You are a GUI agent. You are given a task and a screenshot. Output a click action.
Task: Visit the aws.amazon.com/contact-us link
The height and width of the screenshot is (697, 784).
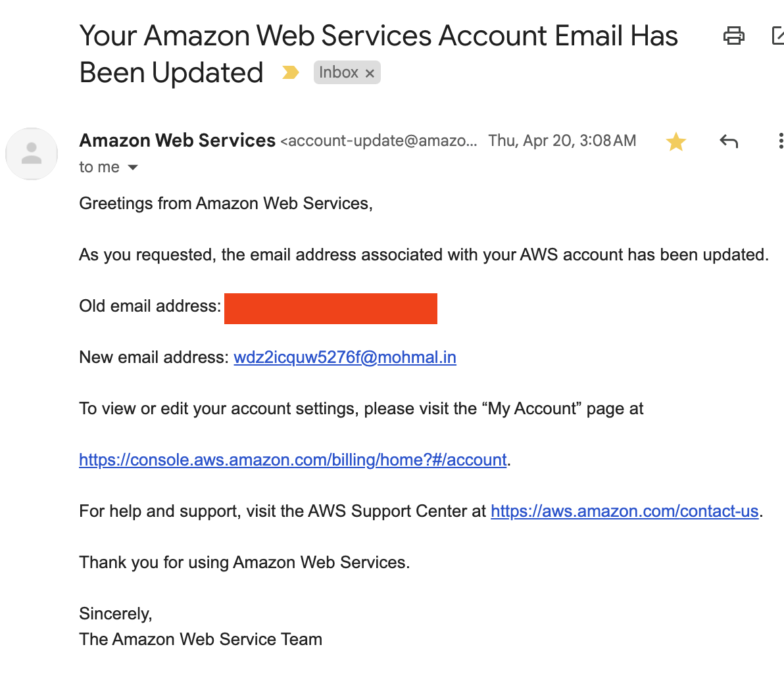coord(624,511)
